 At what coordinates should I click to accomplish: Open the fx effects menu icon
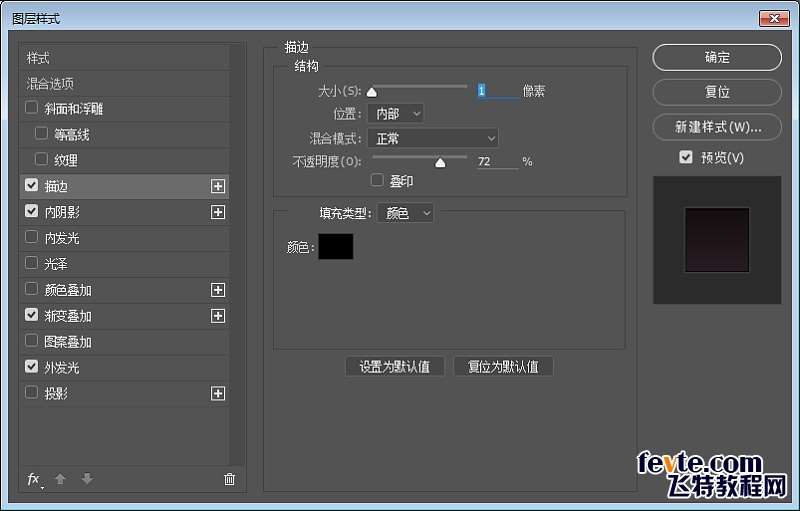[34, 479]
